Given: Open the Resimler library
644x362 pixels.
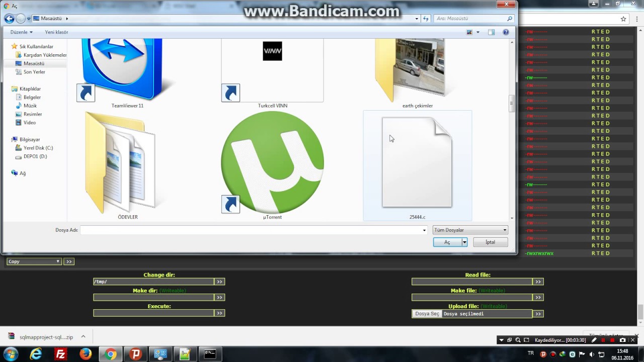Looking at the screenshot, I should click(33, 114).
